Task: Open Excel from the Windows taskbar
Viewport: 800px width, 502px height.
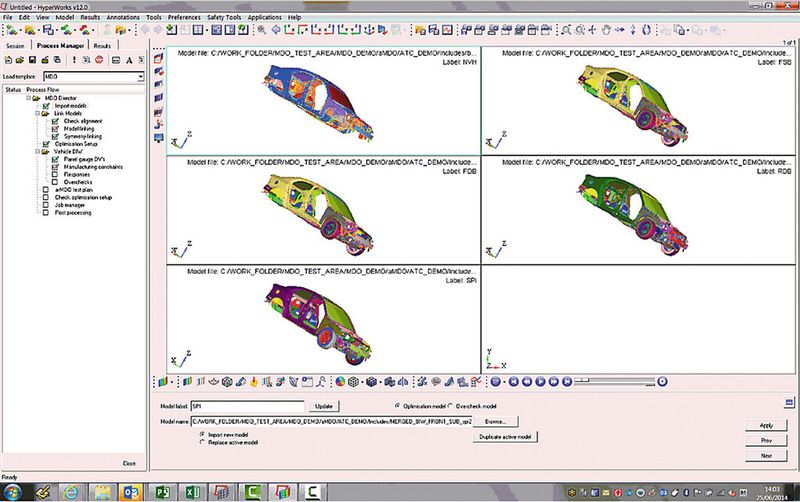Action: (192, 492)
